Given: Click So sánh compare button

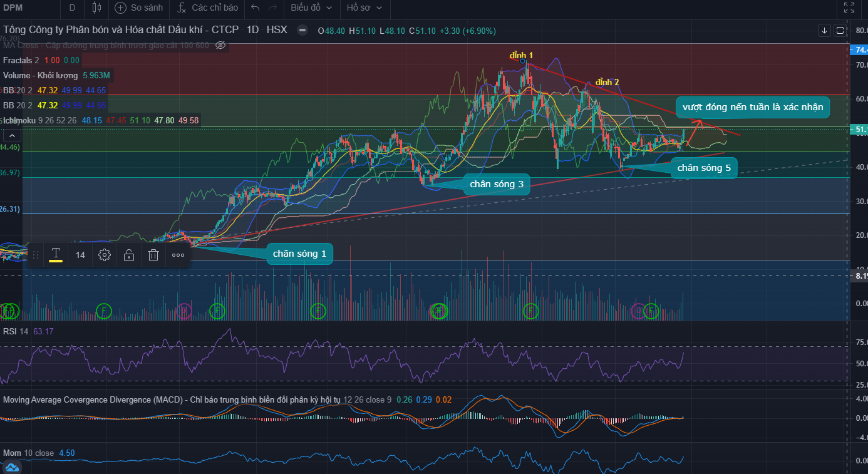Looking at the screenshot, I should [x=139, y=8].
